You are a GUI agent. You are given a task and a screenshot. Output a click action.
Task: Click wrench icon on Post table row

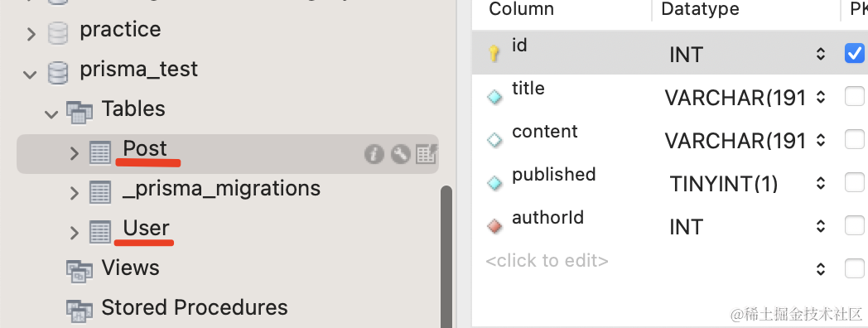click(x=400, y=153)
